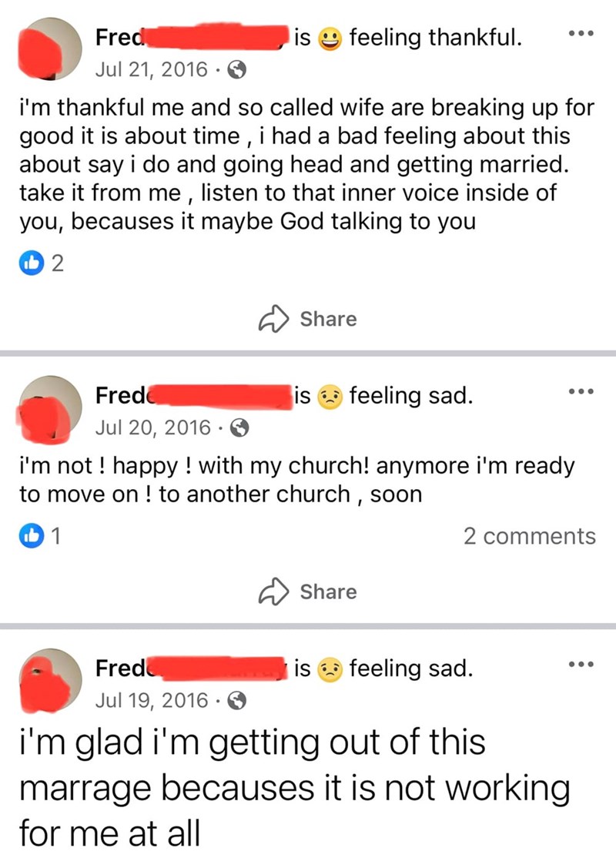Click the thankful smiley emoji icon
This screenshot has width=616, height=858.
330,37
